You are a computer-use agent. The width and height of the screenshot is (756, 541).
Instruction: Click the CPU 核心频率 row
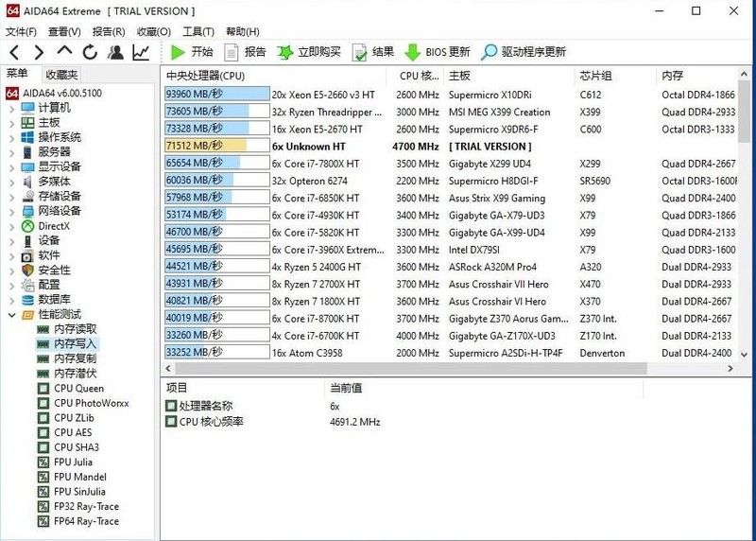tap(404, 422)
